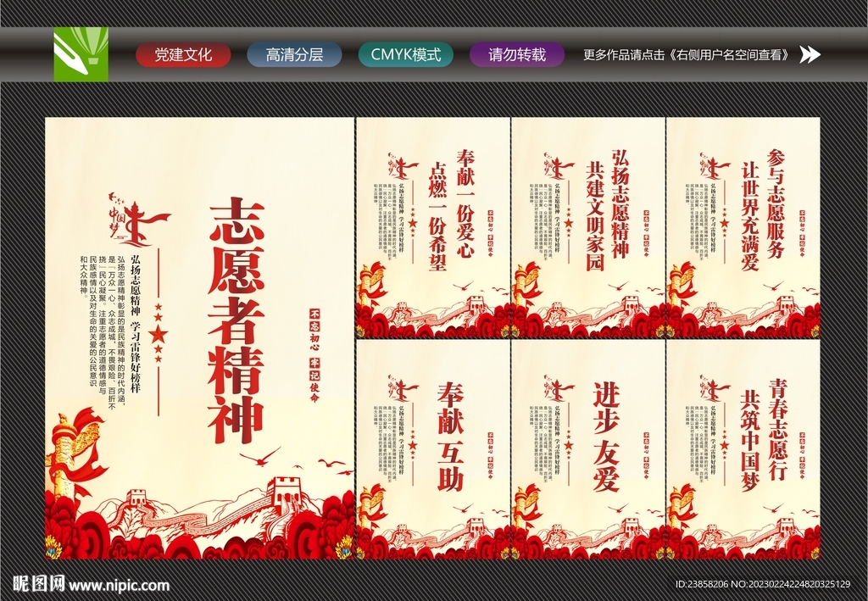868x601 pixels.
Task: Click the teal CMYK模式 pill button
Action: [406, 55]
